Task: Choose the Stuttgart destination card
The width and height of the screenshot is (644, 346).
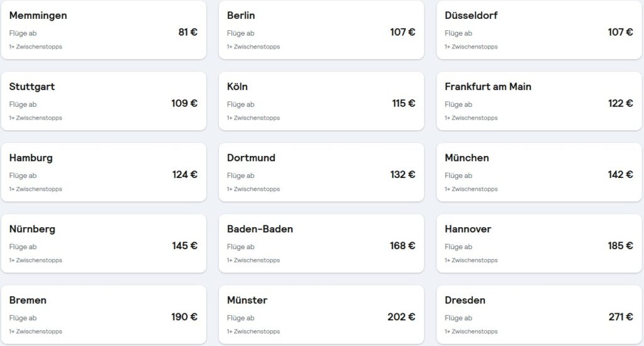Action: [103, 101]
